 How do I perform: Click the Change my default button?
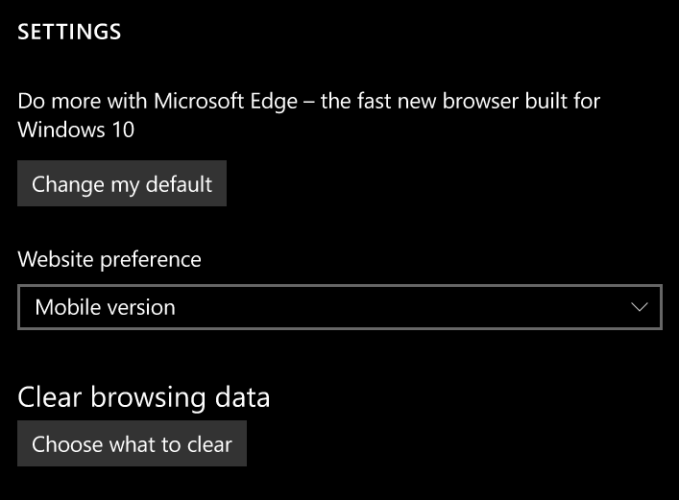click(x=122, y=183)
